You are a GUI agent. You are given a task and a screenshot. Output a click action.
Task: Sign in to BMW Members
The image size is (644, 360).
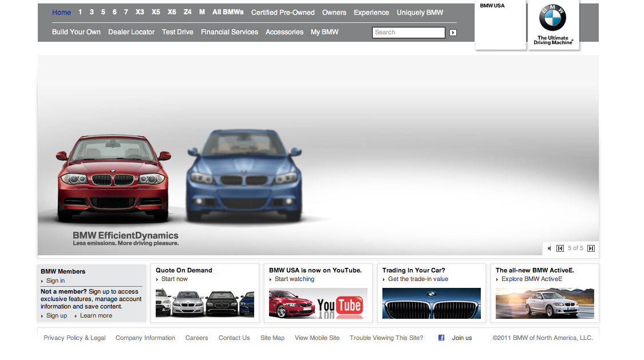pyautogui.click(x=56, y=280)
